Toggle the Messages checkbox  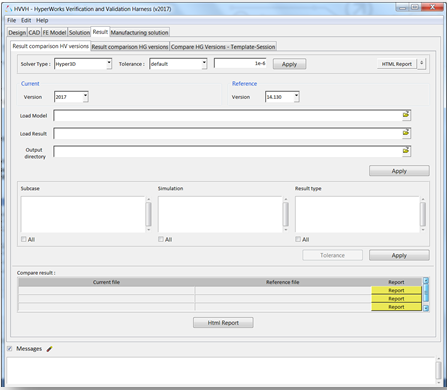(x=10, y=349)
